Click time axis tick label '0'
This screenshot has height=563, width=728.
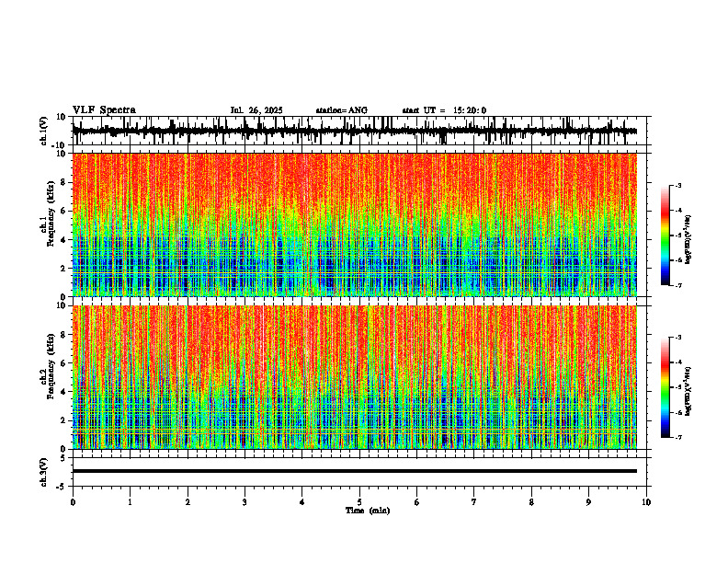[x=73, y=502]
